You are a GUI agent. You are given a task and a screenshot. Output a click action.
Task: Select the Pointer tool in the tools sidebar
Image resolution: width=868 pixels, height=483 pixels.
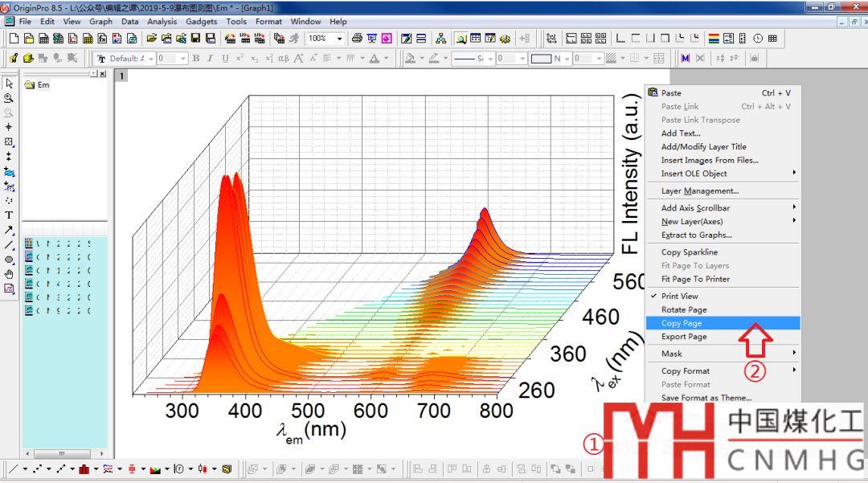[x=9, y=84]
